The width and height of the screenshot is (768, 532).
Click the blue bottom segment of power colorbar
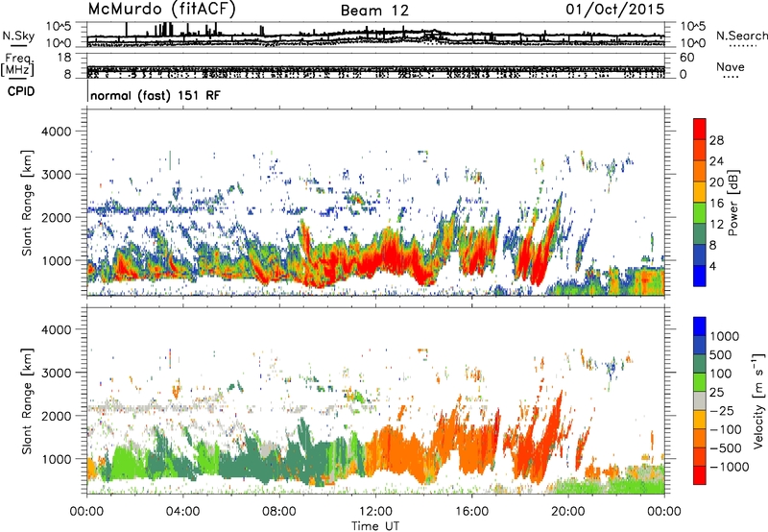tap(700, 276)
